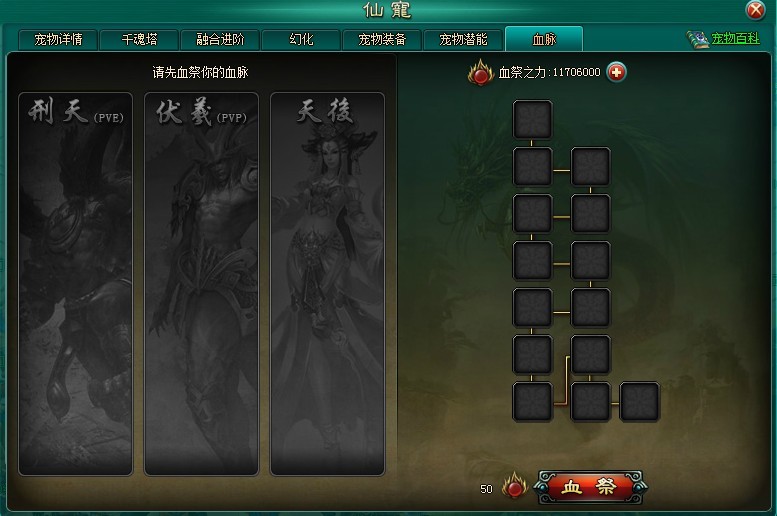Click the pet encyclopedia book icon
The image size is (777, 516).
pyautogui.click(x=697, y=39)
